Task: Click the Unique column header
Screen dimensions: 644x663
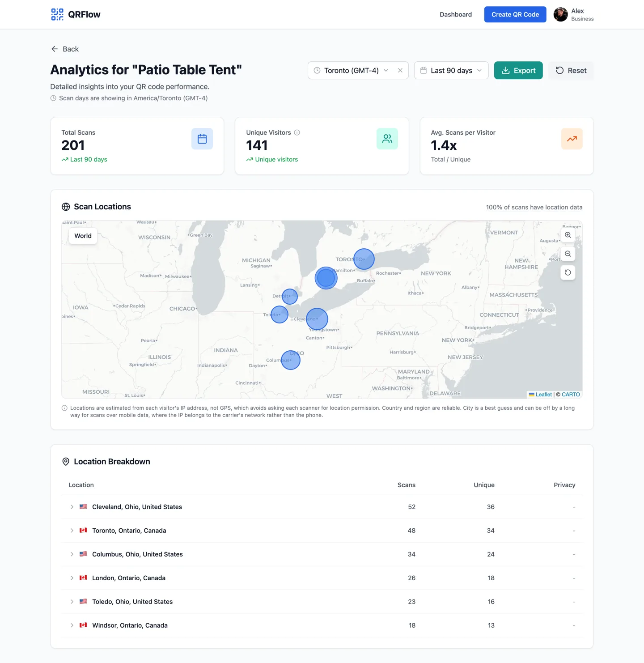Action: tap(484, 485)
